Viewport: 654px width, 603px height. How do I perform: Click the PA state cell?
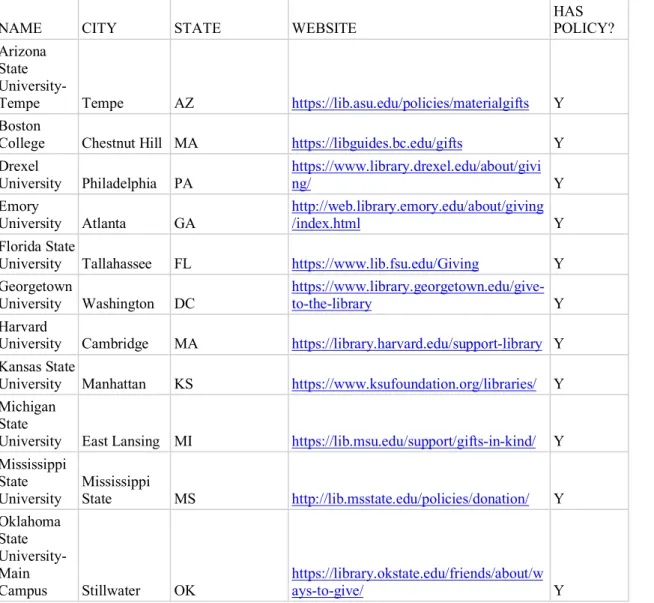click(229, 174)
